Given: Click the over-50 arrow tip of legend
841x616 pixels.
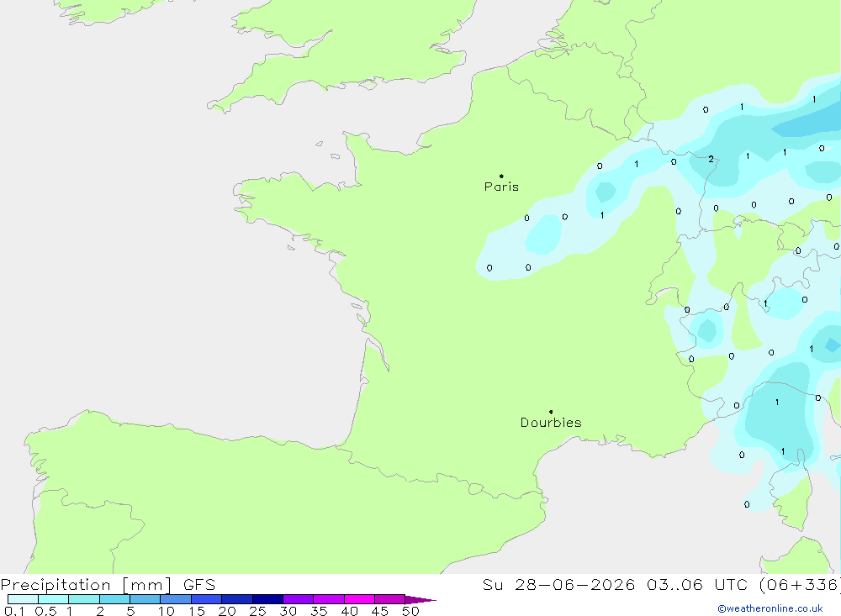Looking at the screenshot, I should [421, 600].
